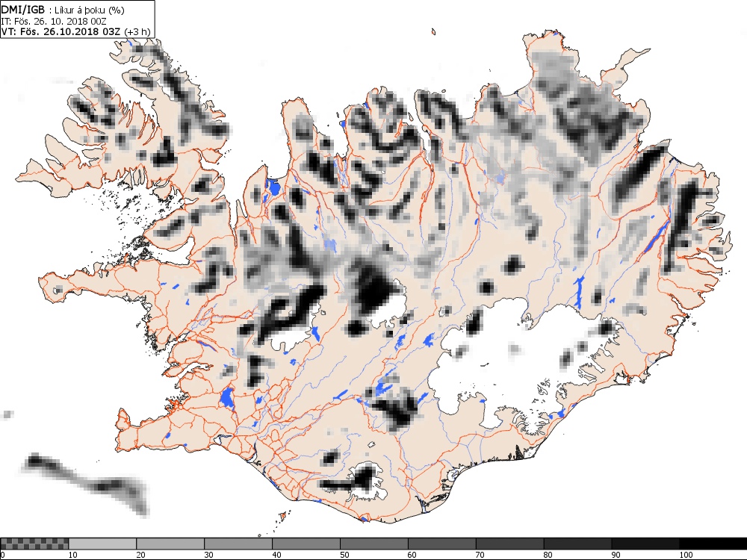Click the legend label '50'
The width and height of the screenshot is (747, 560).
344,555
